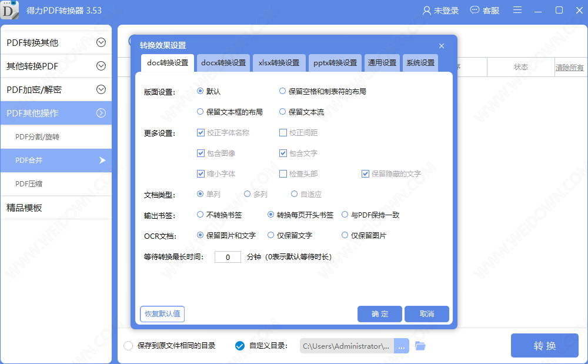Confirm settings with 确定 button

tap(379, 314)
